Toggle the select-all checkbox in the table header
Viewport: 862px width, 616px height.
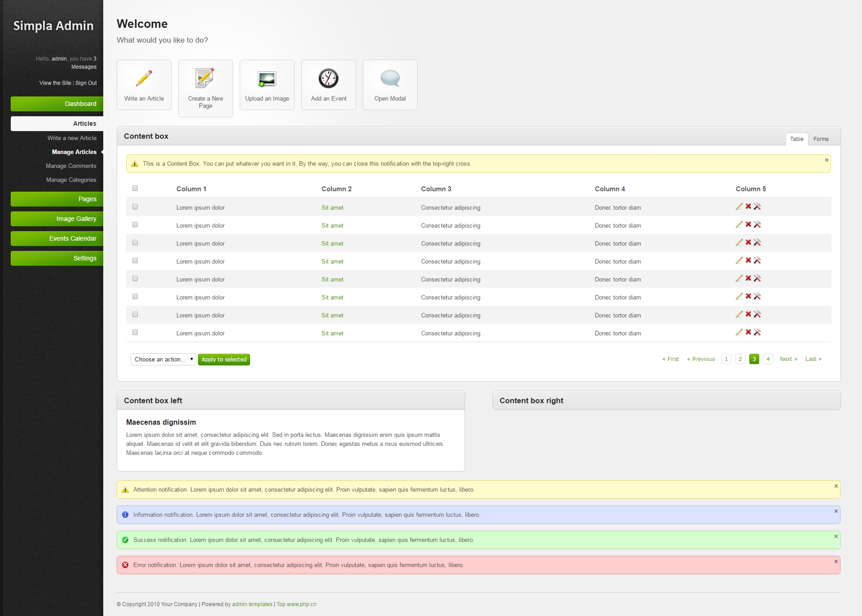coord(135,189)
